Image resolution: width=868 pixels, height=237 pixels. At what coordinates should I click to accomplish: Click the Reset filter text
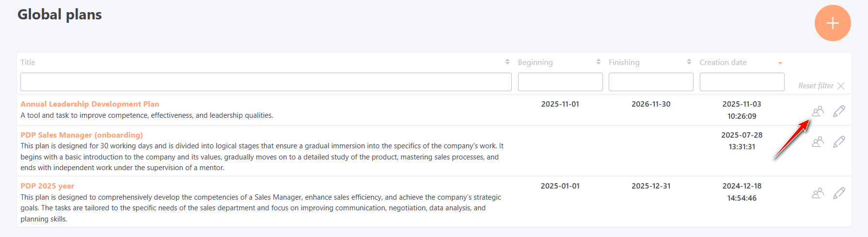[x=816, y=86]
